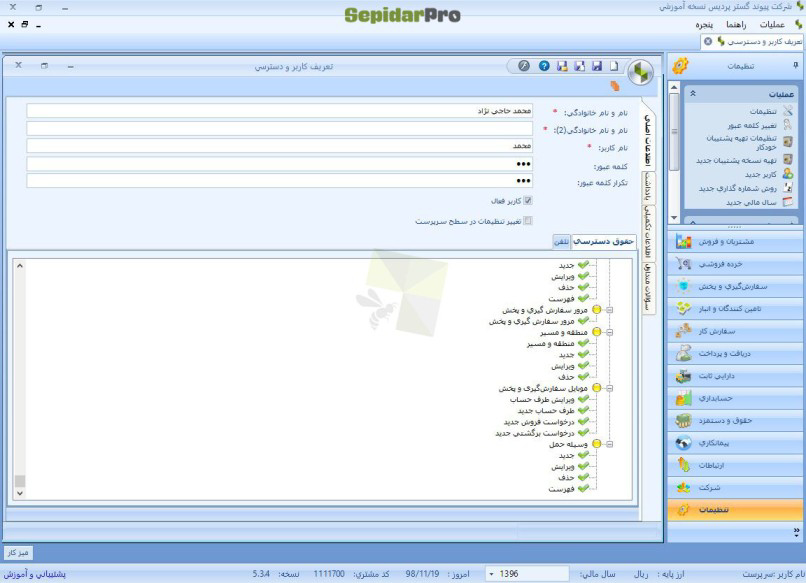Open تامین کنندگان و انبار module
Screen dimensions: 806x583
734,308
